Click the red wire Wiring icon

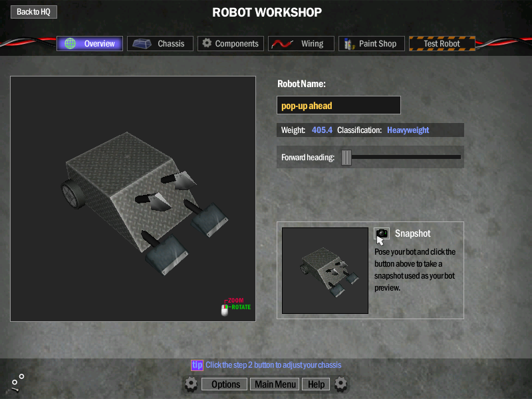(282, 44)
